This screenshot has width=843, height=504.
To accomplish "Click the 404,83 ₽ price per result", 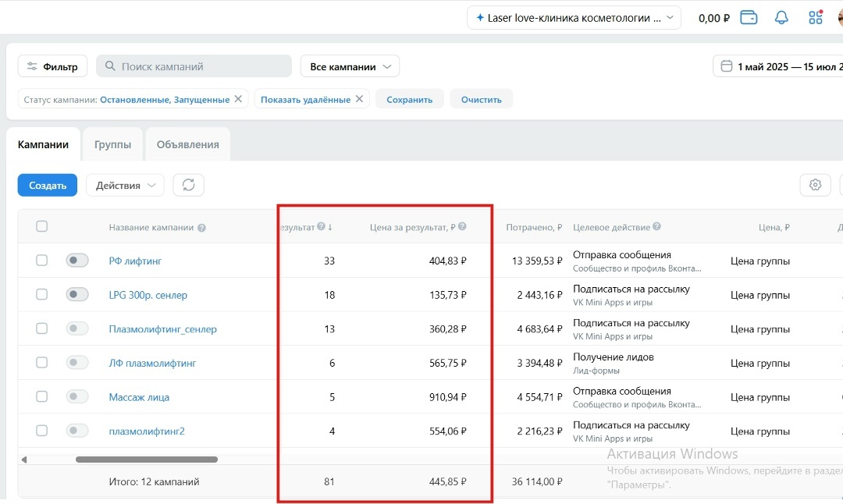I will [447, 261].
